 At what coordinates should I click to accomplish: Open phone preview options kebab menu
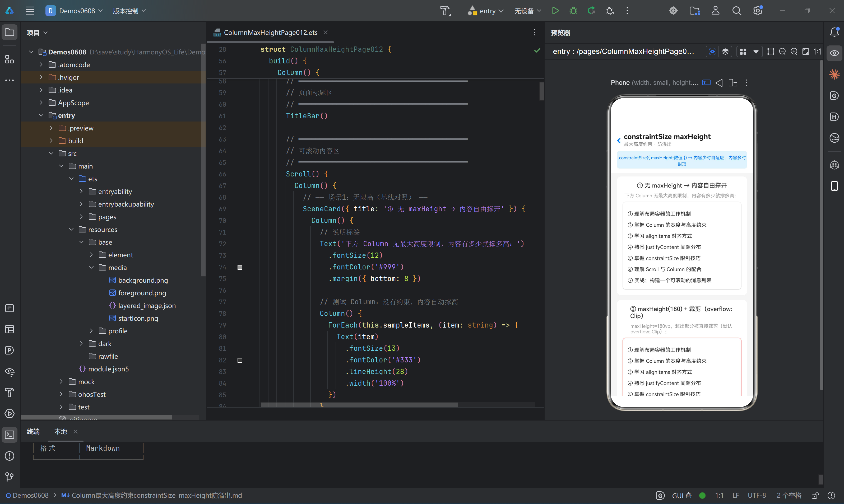pyautogui.click(x=746, y=82)
